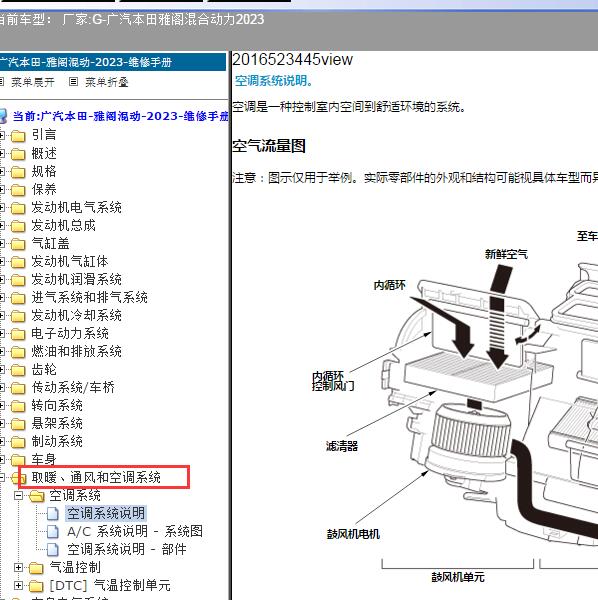
Task: Collapse the 空调系统 tree node
Action: (18, 496)
